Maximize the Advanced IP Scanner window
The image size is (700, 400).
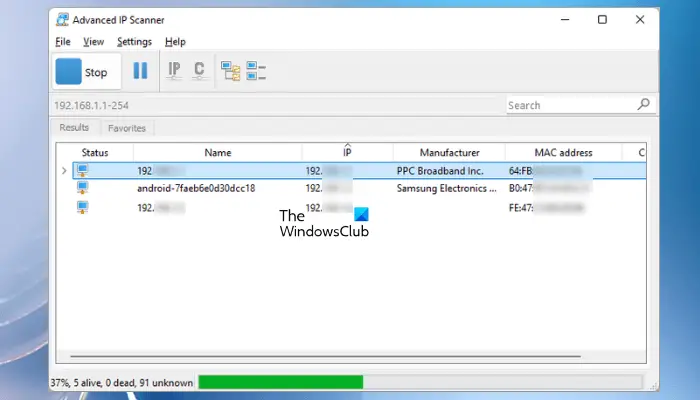click(602, 20)
